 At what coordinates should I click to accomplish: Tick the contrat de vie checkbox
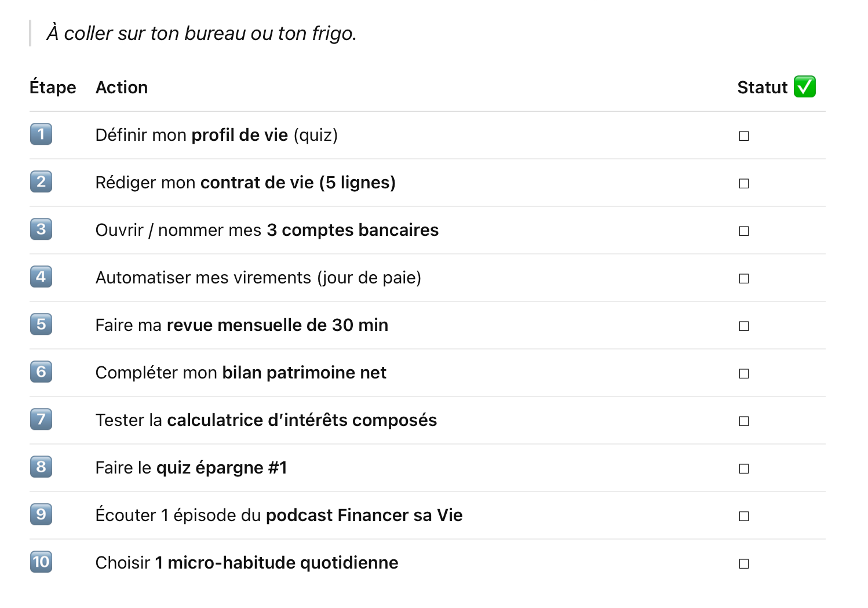[744, 184]
